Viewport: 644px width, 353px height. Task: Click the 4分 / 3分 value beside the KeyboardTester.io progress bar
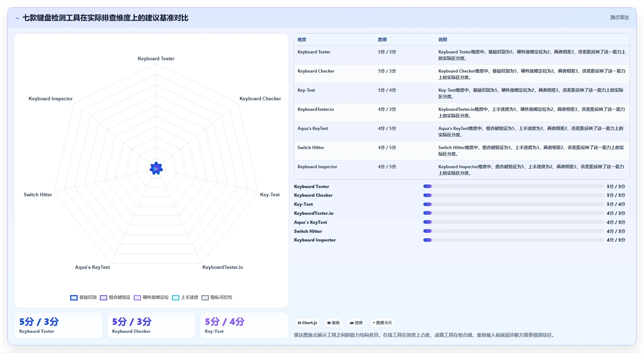click(x=616, y=213)
